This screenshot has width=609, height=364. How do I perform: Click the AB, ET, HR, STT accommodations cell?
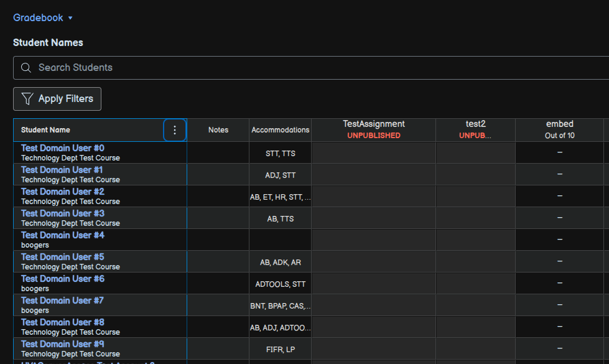281,196
